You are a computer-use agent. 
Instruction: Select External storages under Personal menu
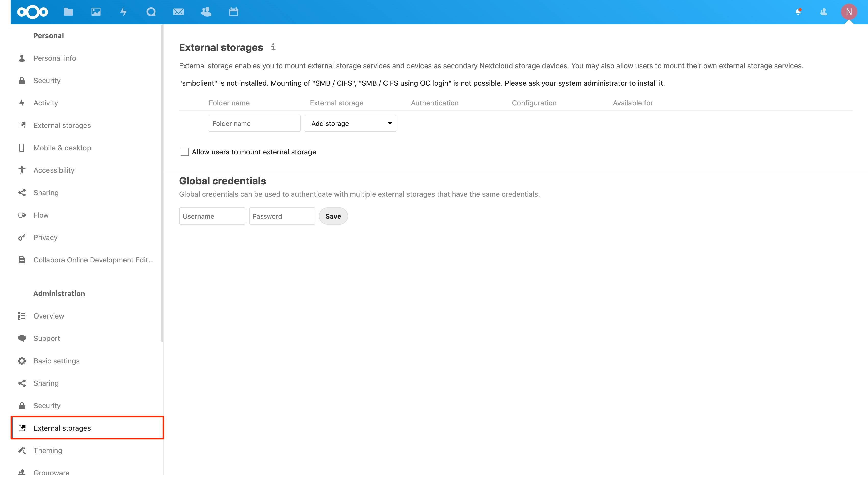point(62,125)
